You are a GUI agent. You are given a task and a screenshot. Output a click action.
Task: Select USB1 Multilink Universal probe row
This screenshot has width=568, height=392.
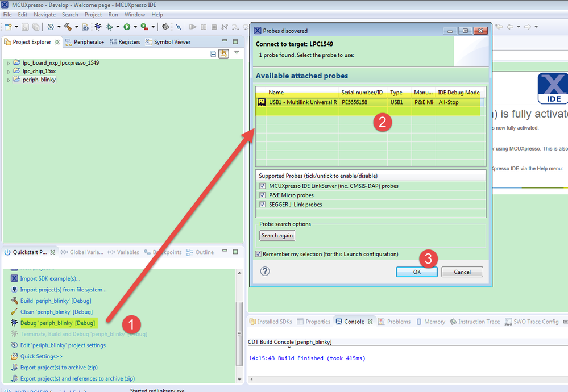tap(370, 102)
